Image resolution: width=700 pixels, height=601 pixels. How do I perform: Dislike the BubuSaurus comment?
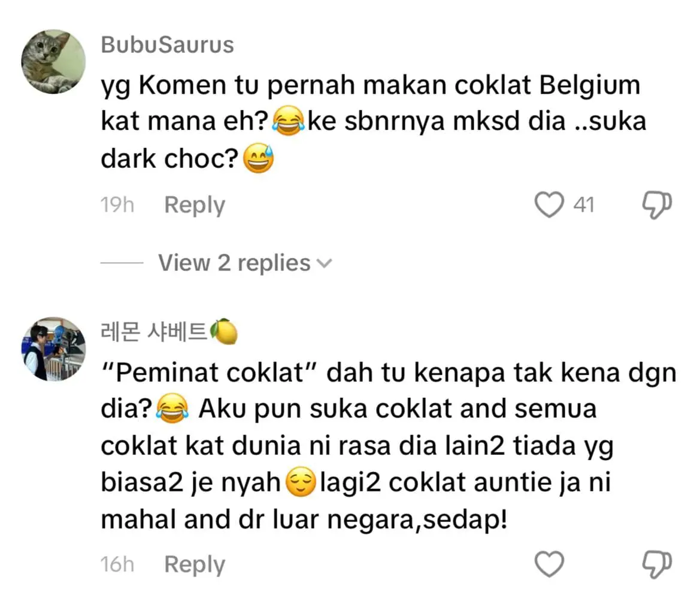coord(656,205)
